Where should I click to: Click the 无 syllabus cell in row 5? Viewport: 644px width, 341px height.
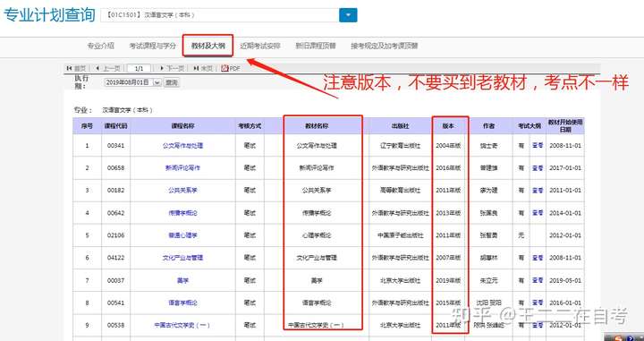tap(521, 235)
